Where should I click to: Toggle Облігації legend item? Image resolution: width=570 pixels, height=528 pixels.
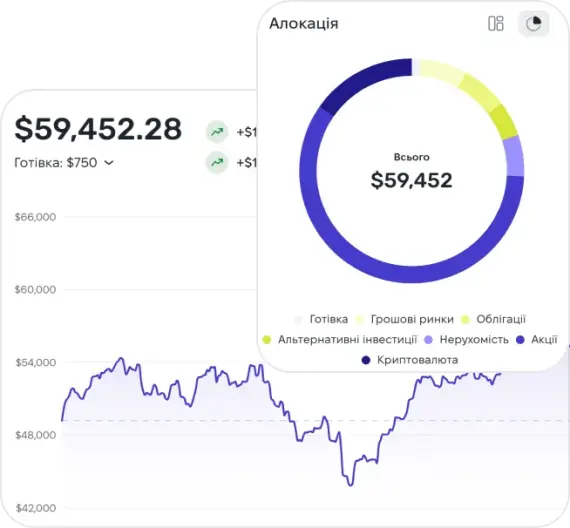pyautogui.click(x=493, y=319)
